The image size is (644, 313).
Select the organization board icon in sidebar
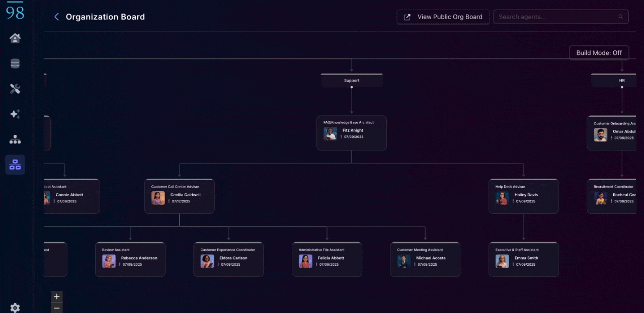click(15, 165)
